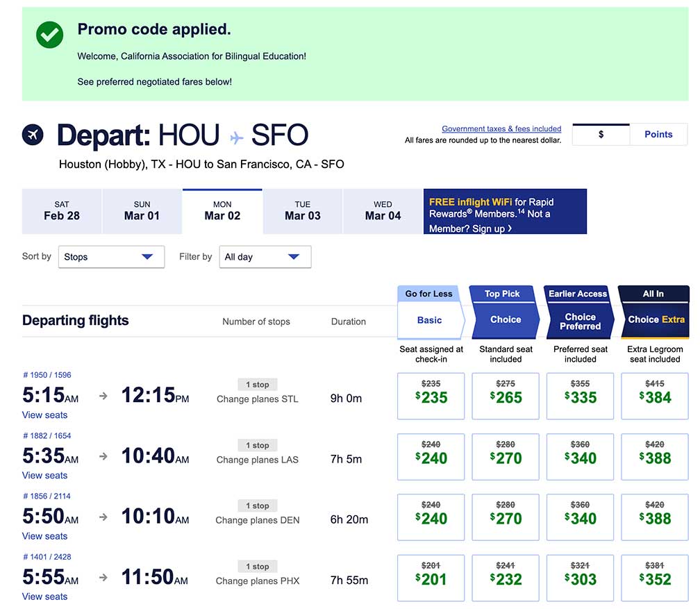Open the Filter by All day dropdown

click(x=265, y=257)
